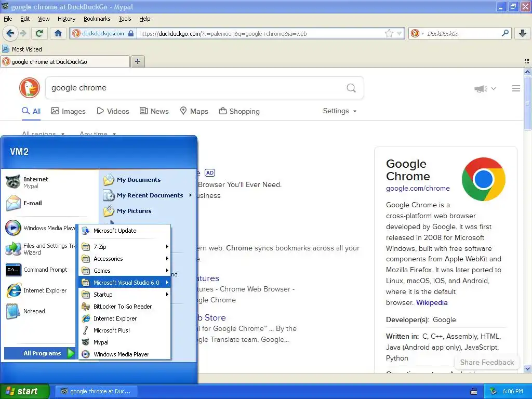Click the vertical scrollbar thumb
This screenshot has width=532, height=399.
[527, 103]
